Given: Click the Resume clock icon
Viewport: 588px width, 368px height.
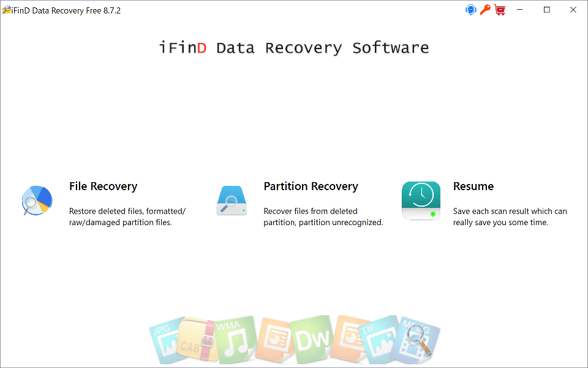Looking at the screenshot, I should (x=421, y=201).
